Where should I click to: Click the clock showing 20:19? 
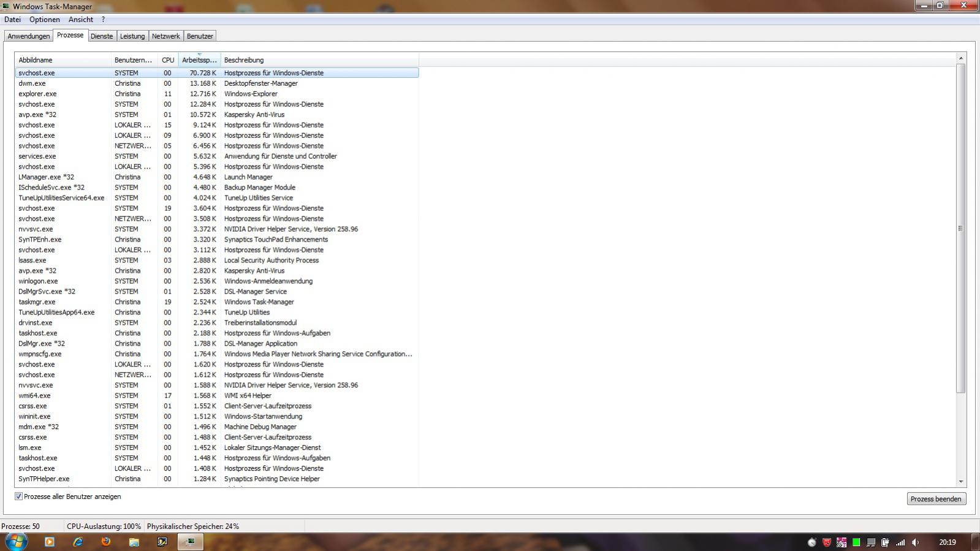(x=948, y=542)
